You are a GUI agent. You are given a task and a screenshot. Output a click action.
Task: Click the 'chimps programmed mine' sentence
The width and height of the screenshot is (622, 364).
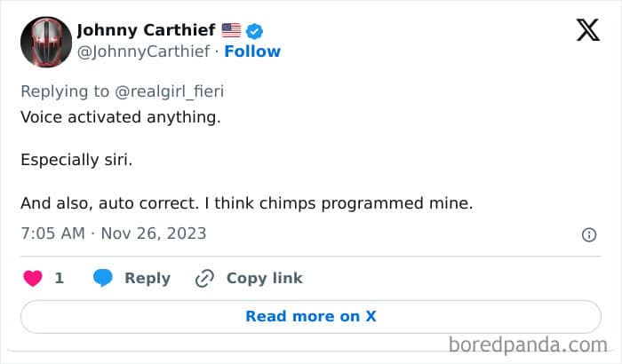tap(355, 203)
